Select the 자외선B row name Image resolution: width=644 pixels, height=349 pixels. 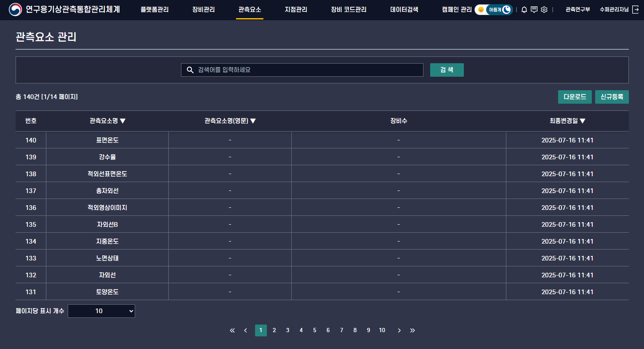pyautogui.click(x=107, y=224)
